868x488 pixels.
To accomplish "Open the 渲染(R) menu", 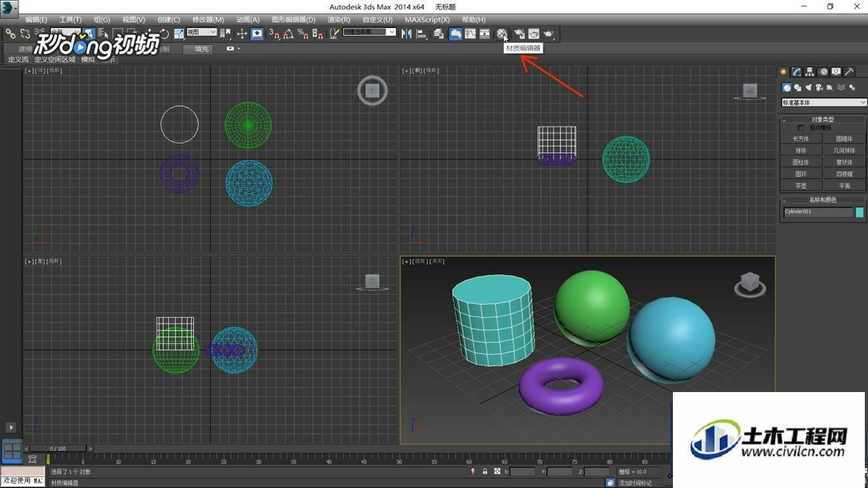I will point(339,20).
